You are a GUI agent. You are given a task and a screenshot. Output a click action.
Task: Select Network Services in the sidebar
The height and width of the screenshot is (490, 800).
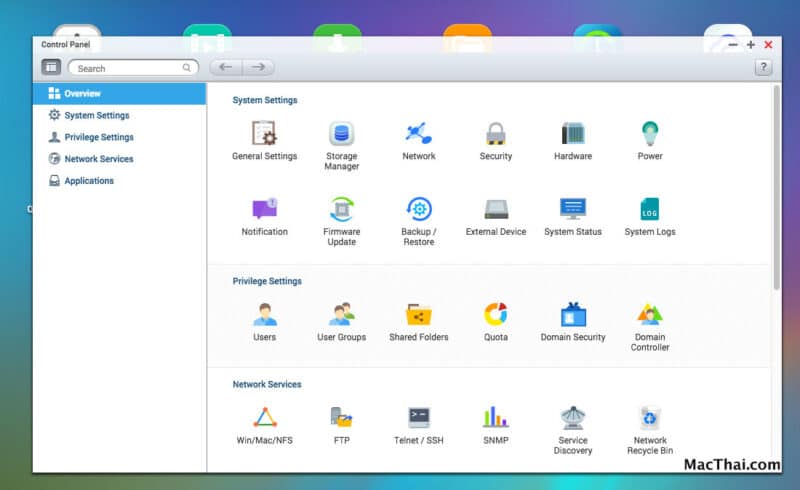click(x=98, y=159)
